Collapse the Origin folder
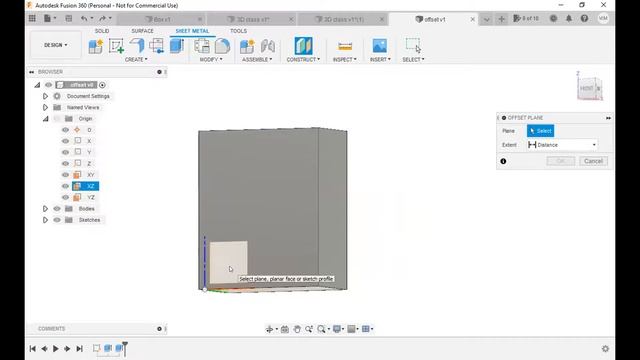Viewport: 640px width, 360px height. (x=45, y=119)
